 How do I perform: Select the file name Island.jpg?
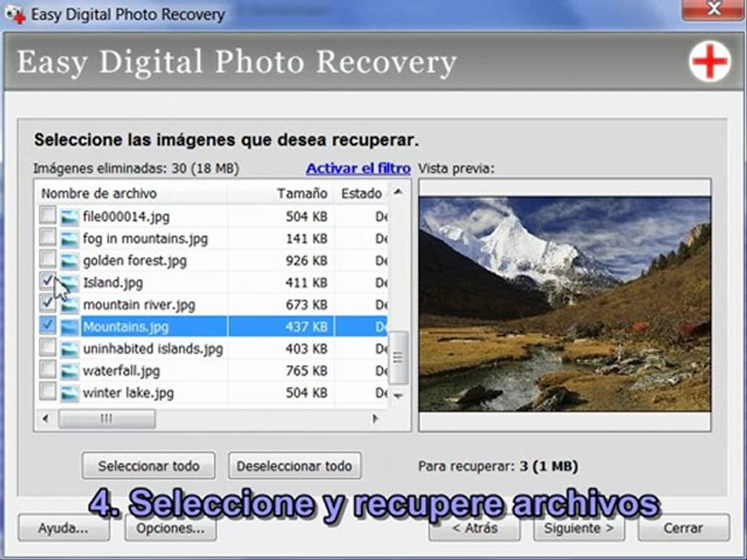[113, 282]
